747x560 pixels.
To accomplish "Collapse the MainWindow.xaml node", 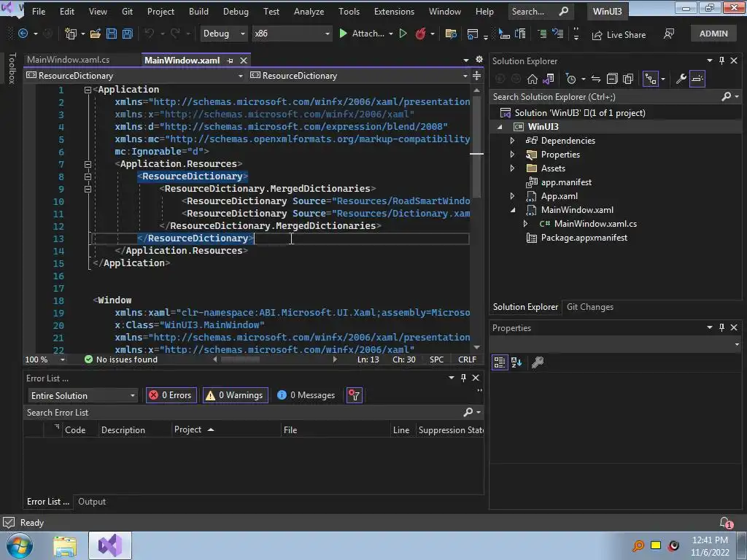I will [x=512, y=209].
